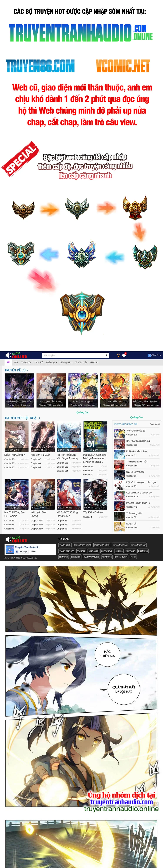This screenshot has width=163, height=868.
Task: Click the home icon in navigation bar
Action: click(8, 362)
